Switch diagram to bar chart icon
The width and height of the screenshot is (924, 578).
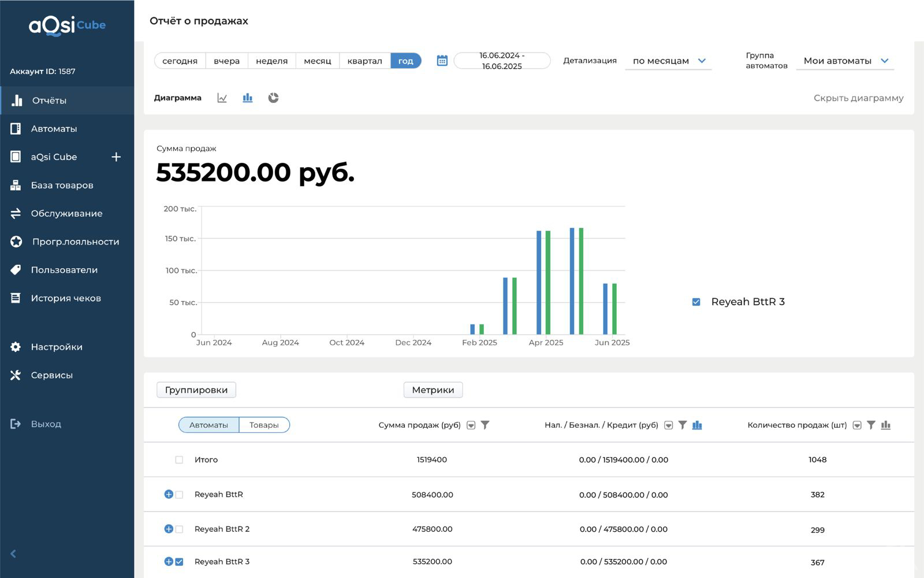(247, 98)
